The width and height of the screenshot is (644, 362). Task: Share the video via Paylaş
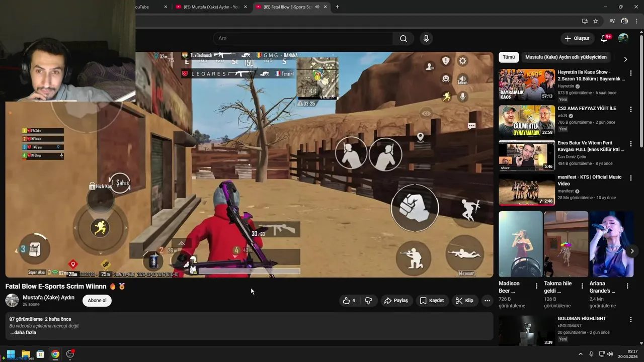point(396,301)
